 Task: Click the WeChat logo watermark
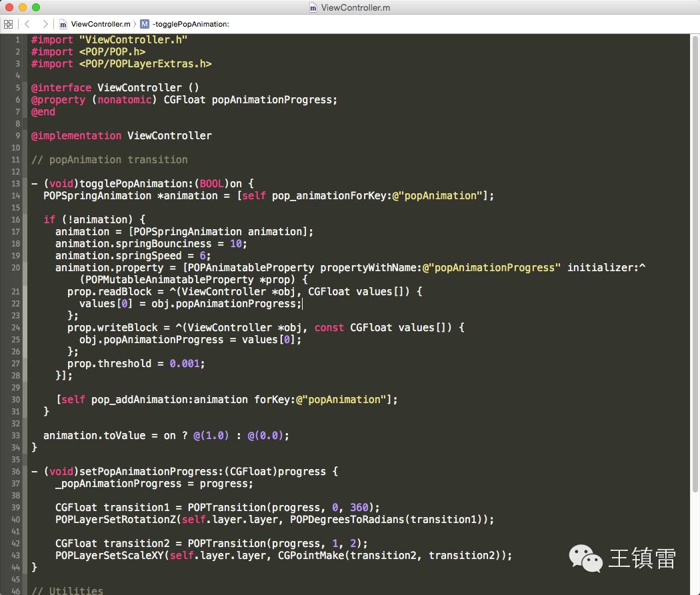pos(585,558)
